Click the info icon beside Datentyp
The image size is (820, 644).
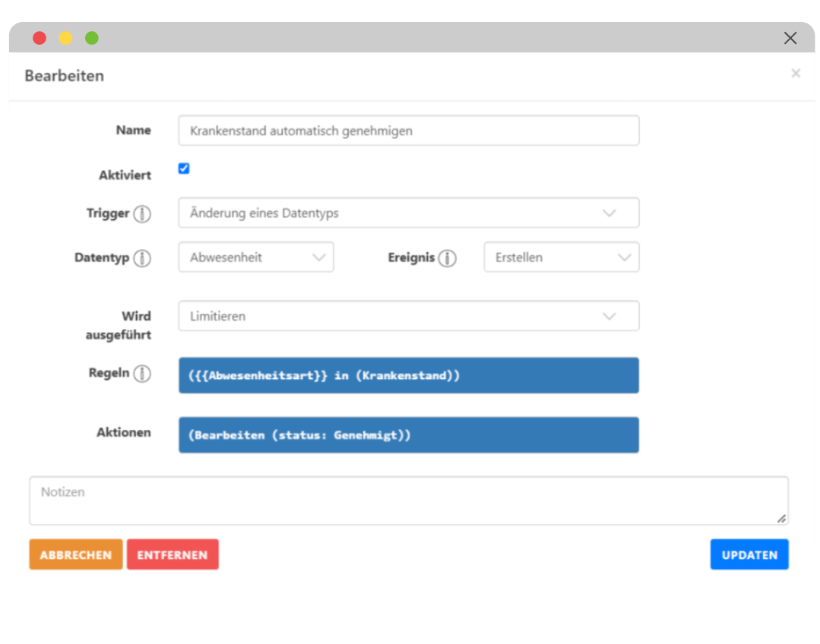(142, 258)
